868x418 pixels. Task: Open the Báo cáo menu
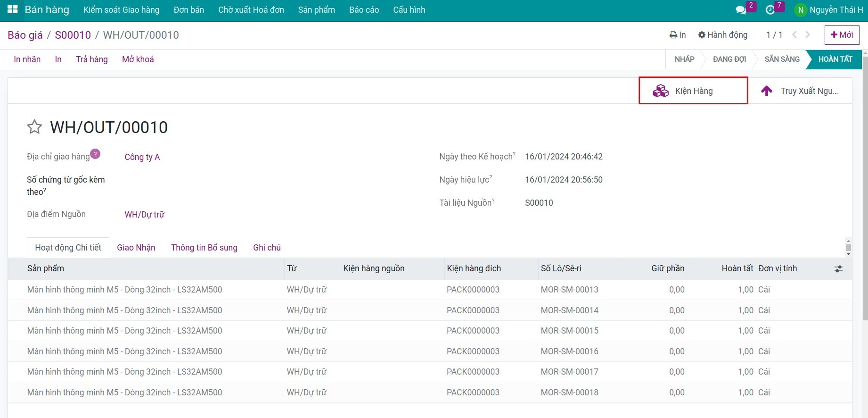click(364, 10)
